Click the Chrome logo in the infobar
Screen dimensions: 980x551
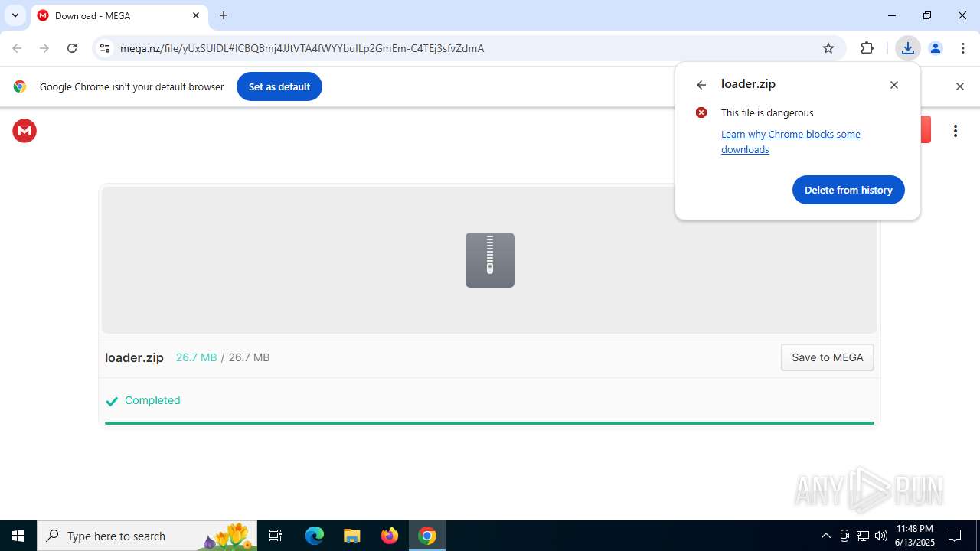(20, 86)
